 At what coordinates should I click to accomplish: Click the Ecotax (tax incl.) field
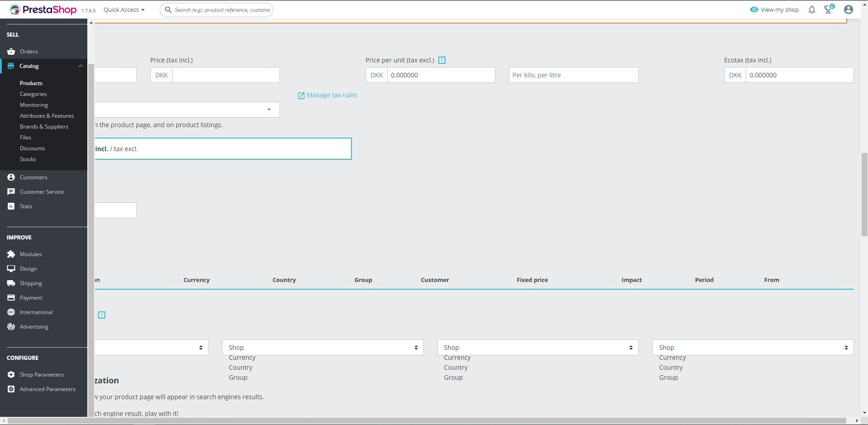pos(800,75)
